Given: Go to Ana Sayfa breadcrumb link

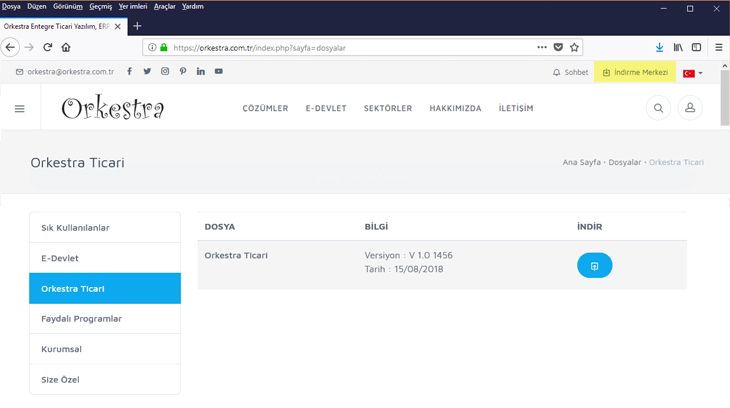Looking at the screenshot, I should coord(582,162).
